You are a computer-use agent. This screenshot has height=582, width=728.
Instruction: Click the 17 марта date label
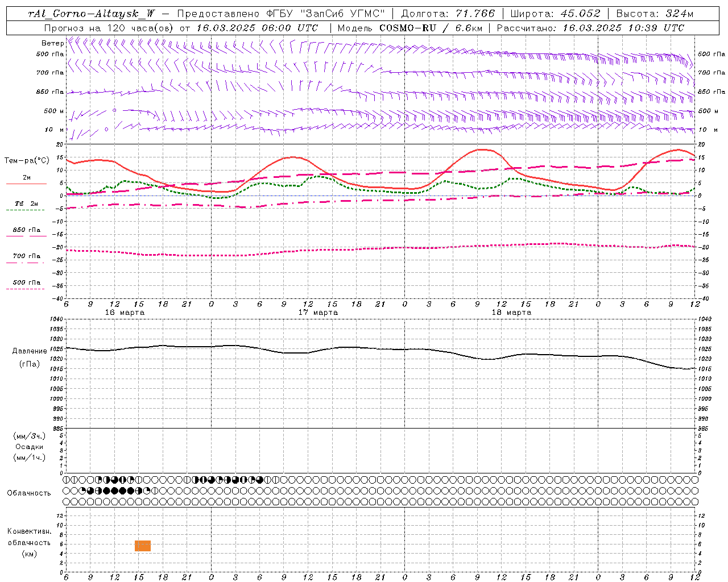point(318,313)
